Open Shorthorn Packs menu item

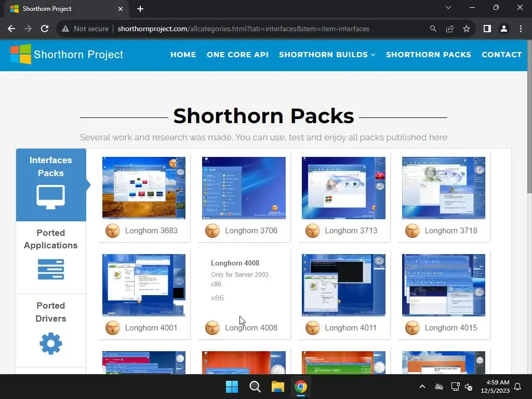[429, 55]
